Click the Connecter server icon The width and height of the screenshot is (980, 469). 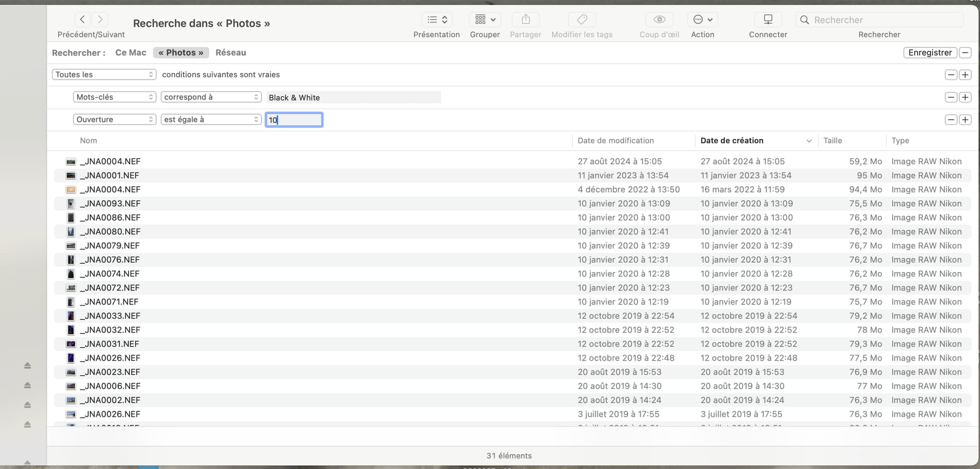coord(768,20)
